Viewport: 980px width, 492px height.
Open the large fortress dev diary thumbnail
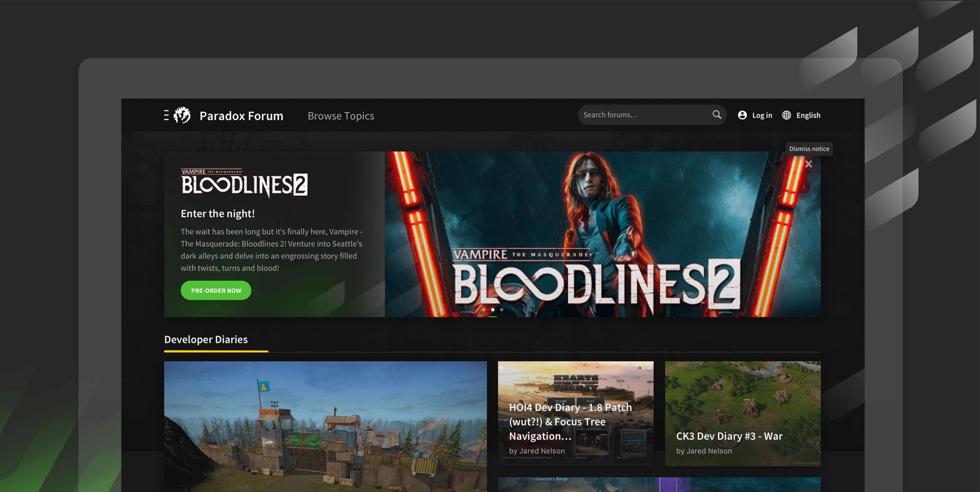point(325,427)
